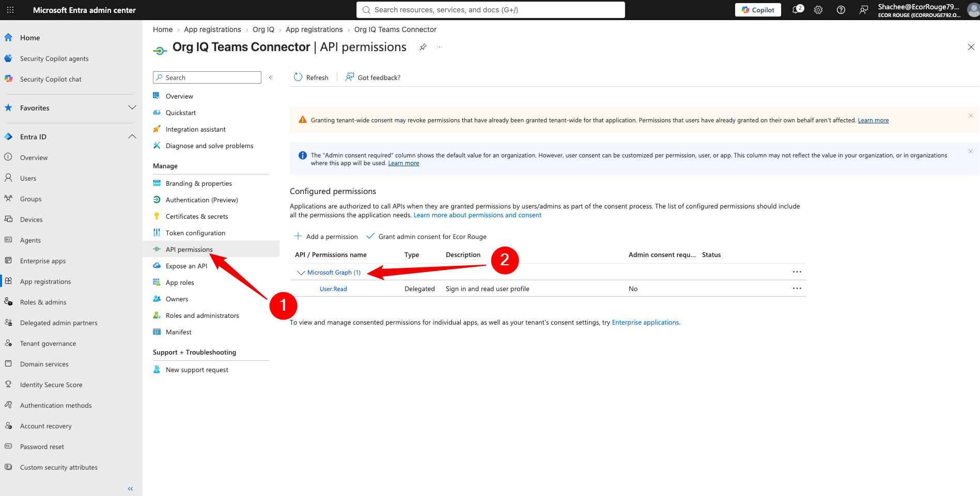Dismiss the tenant-wide consent warning banner

pyautogui.click(x=970, y=116)
